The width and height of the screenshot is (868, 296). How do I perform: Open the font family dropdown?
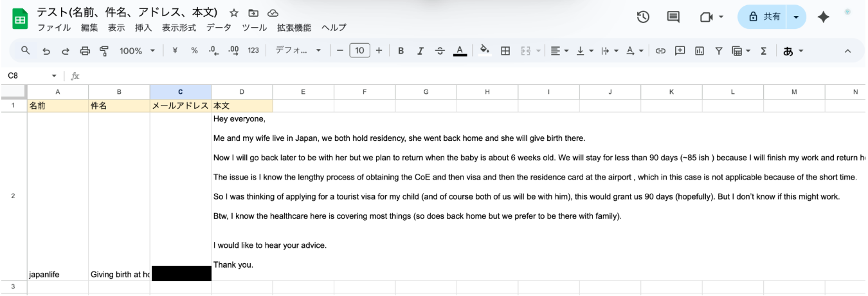tap(298, 51)
